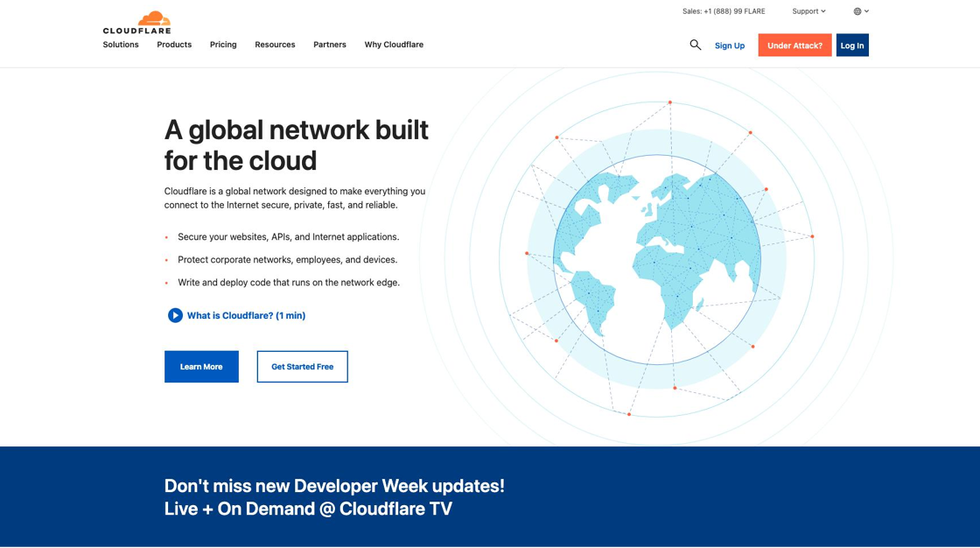Click 'Cloudflare is a global network' paragraph
The image size is (980, 548).
[x=295, y=199]
